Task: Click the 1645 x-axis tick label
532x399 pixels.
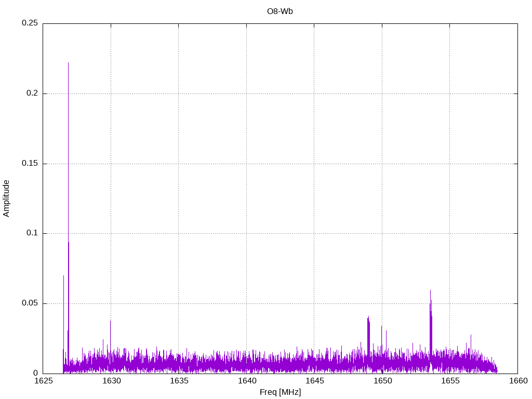Action: coord(314,381)
